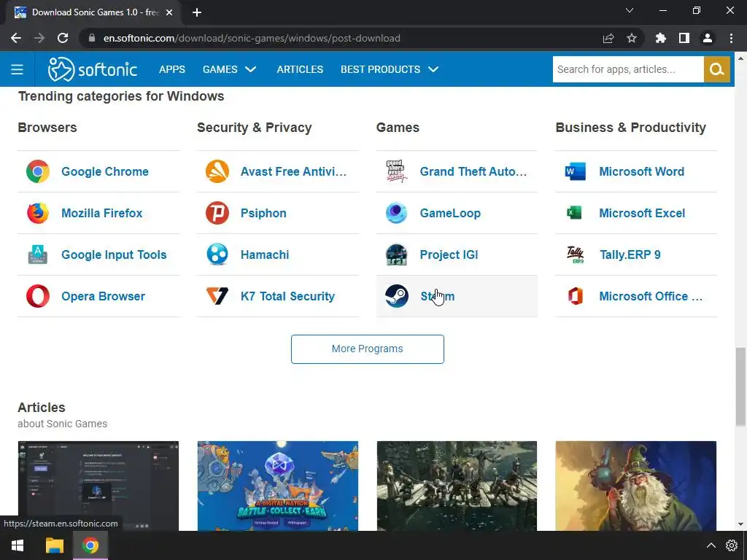The width and height of the screenshot is (747, 560).
Task: Reload the page with refresh button
Action: pos(63,38)
